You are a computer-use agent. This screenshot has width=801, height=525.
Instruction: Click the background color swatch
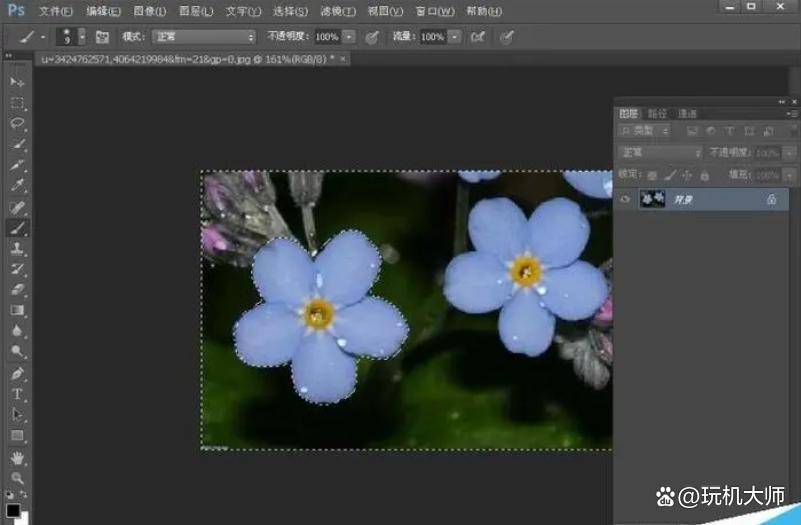[x=24, y=518]
